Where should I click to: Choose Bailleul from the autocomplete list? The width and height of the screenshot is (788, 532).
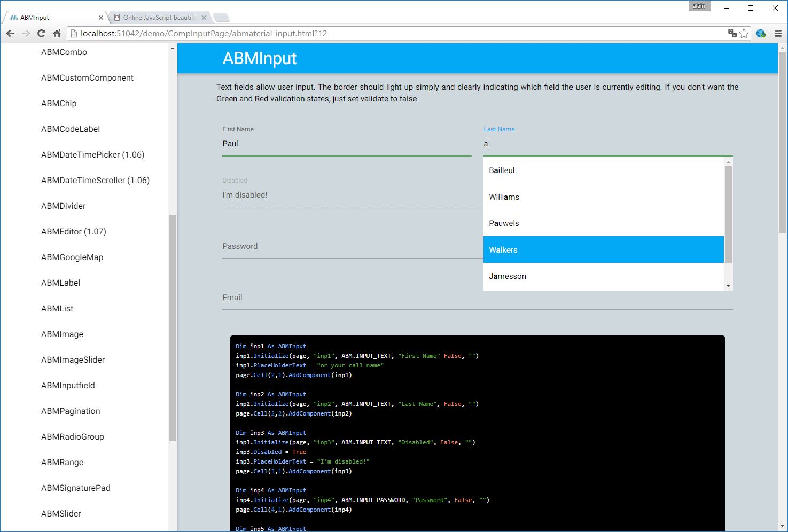click(604, 170)
